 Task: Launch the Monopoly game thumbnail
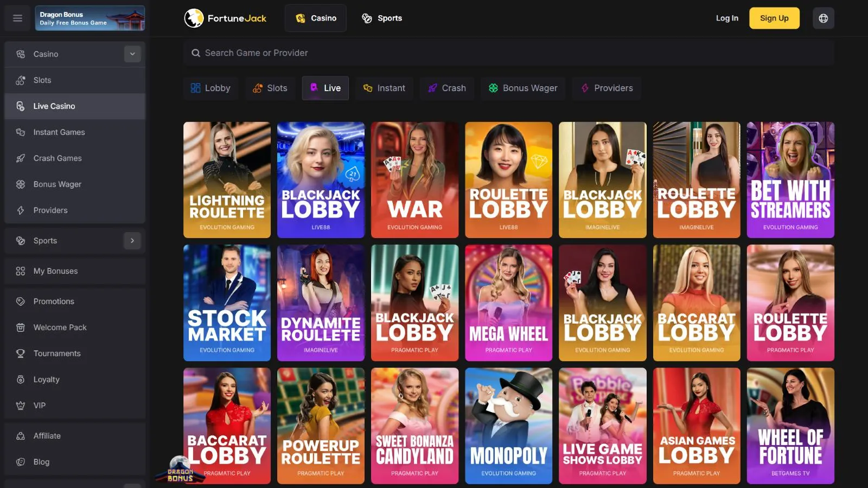click(x=508, y=426)
